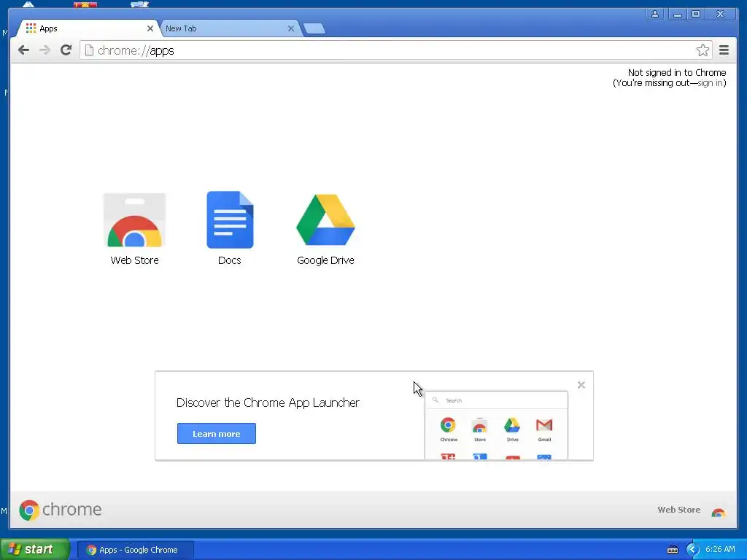Image resolution: width=747 pixels, height=560 pixels.
Task: Click the forward navigation arrow
Action: (44, 50)
